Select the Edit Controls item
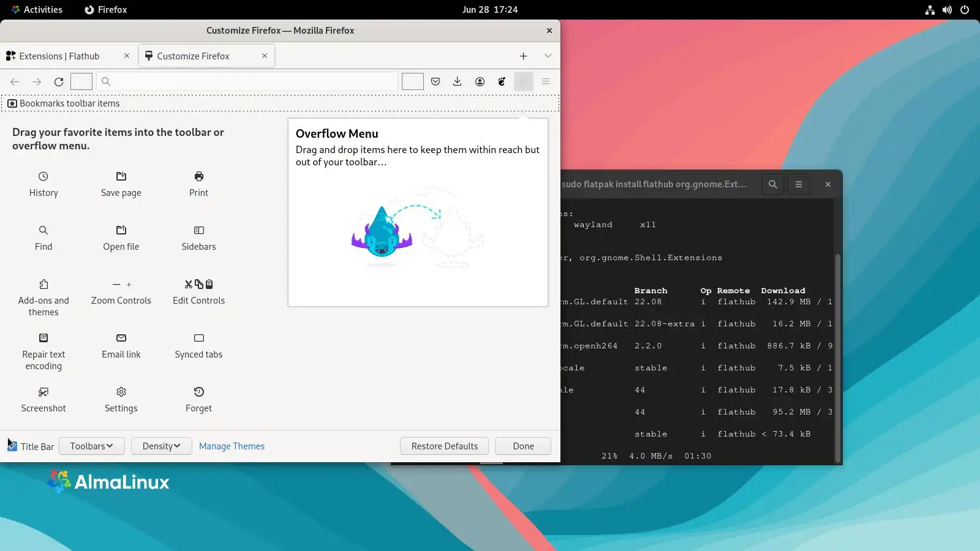The image size is (980, 551). (x=199, y=292)
